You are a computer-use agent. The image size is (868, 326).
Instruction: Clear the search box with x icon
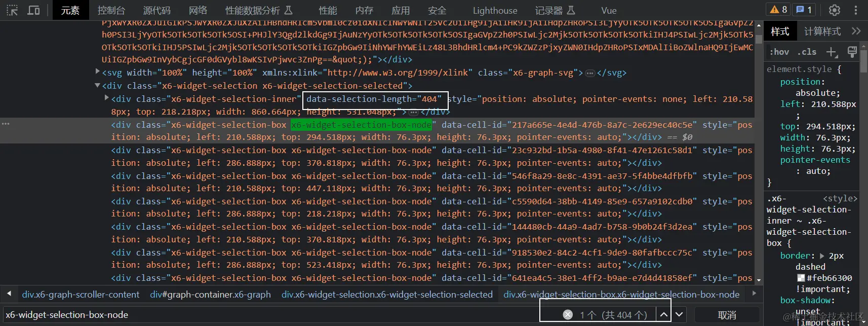click(568, 315)
